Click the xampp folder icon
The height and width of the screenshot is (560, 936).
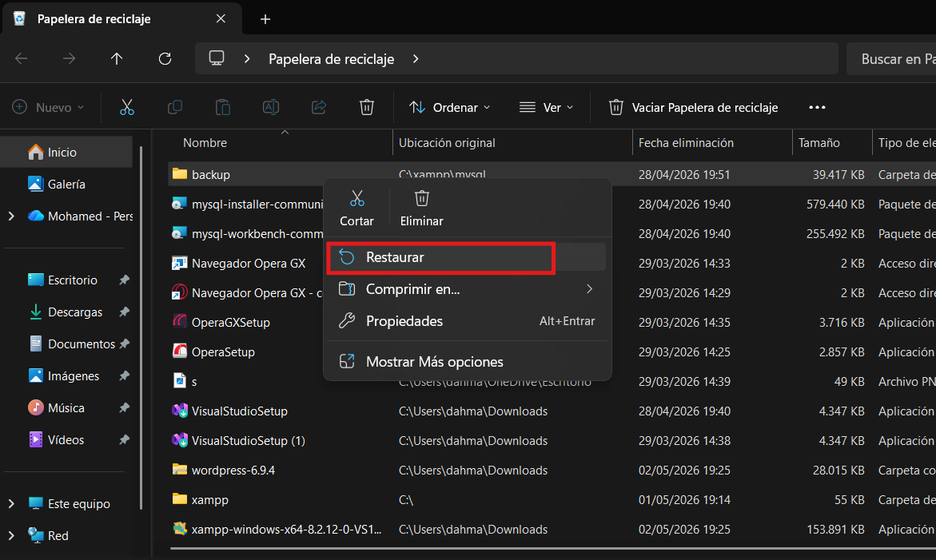180,499
